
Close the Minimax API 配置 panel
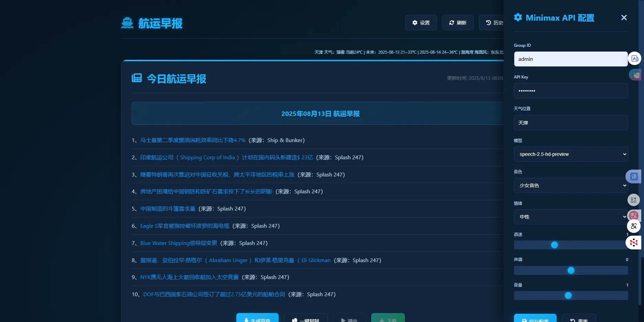point(624,18)
